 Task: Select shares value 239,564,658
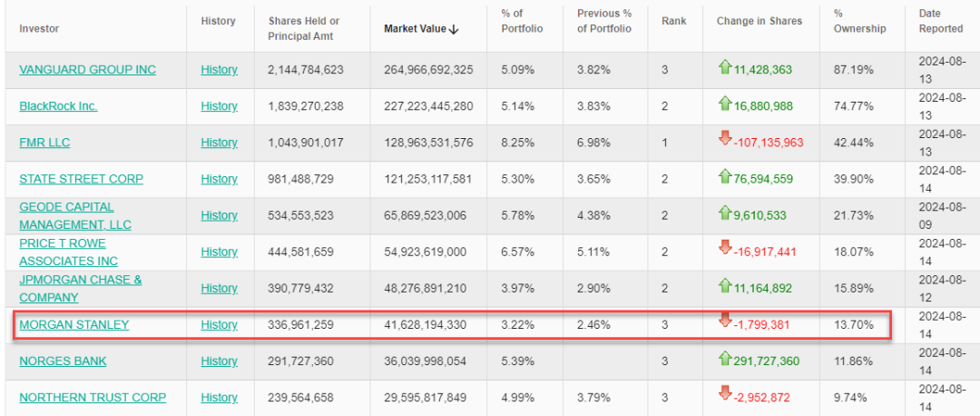[300, 397]
